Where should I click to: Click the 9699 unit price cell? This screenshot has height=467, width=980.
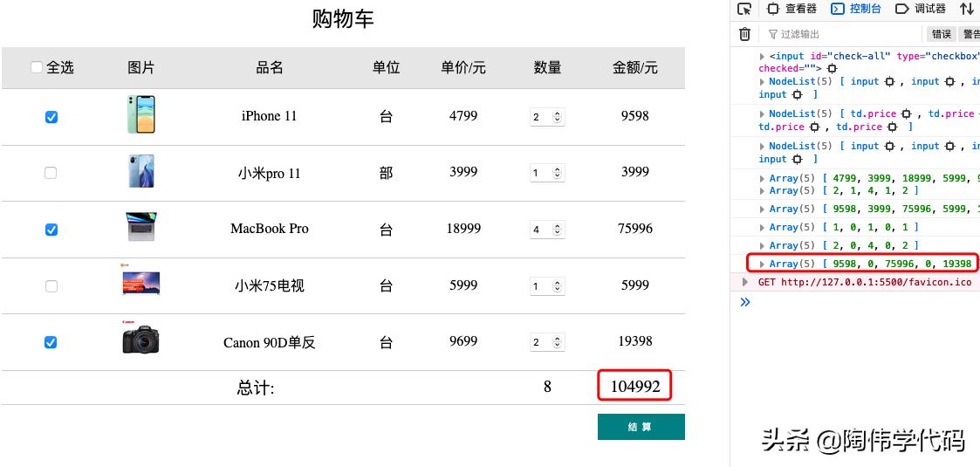coord(463,340)
